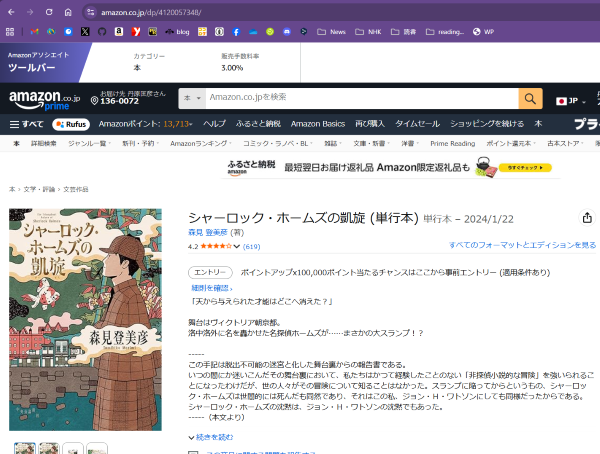This screenshot has height=454, width=600.
Task: Open Prime Reading in the books subnav
Action: [452, 144]
